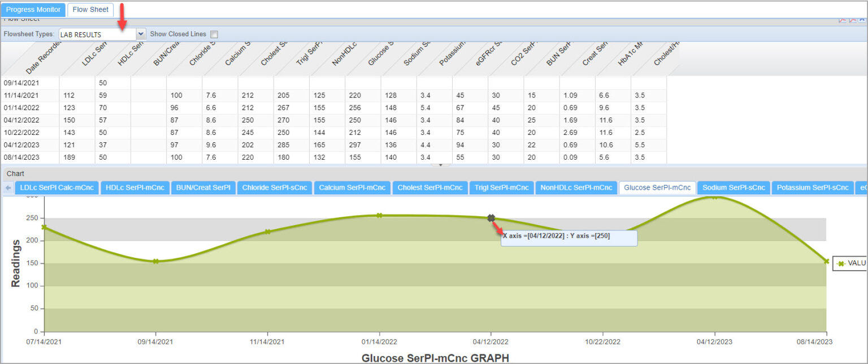The width and height of the screenshot is (868, 364).
Task: Enable the Show Closed Lines checkbox
Action: click(x=214, y=34)
